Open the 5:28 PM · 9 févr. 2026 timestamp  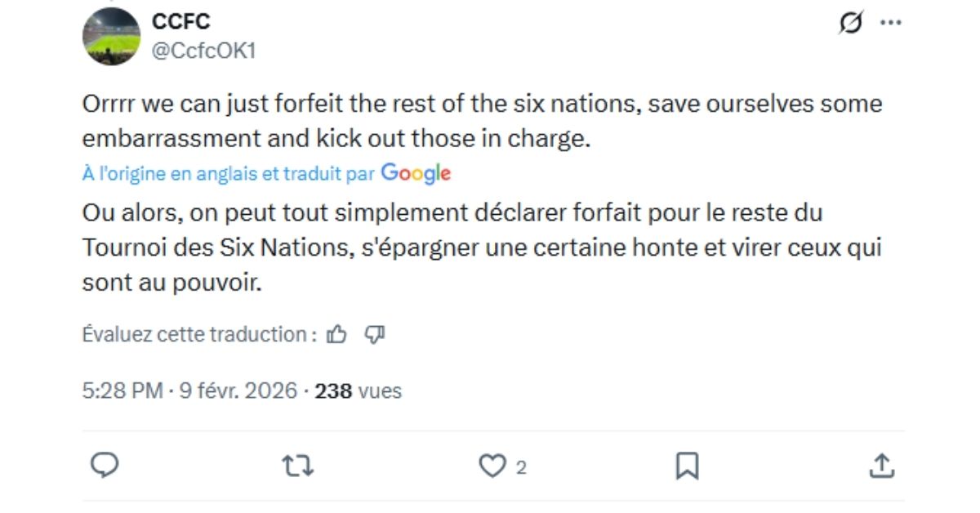click(189, 391)
